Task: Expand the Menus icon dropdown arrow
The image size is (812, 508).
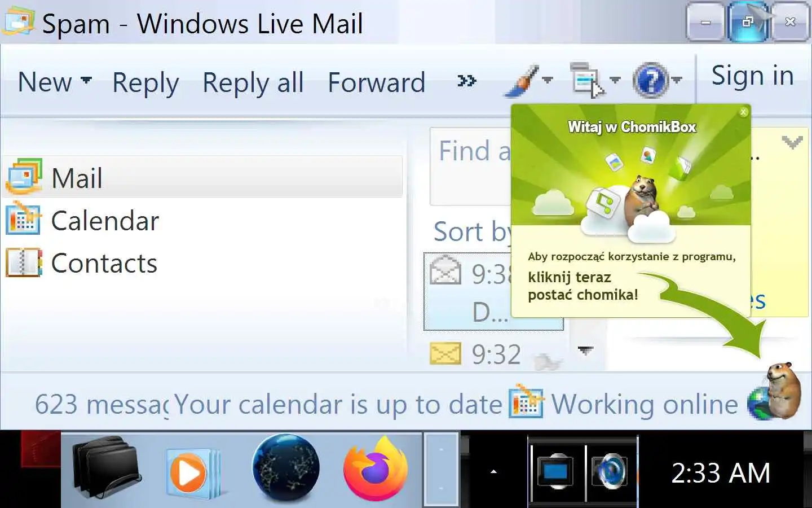Action: [x=615, y=80]
